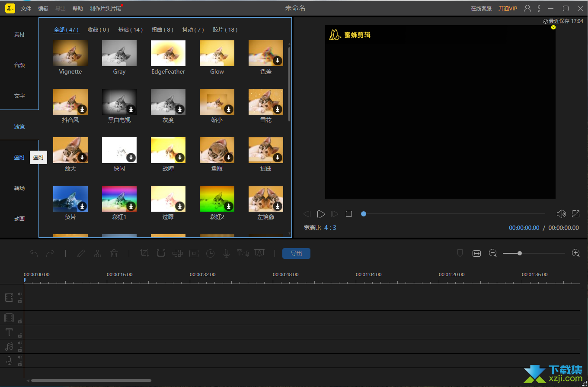Click the undo arrow in timeline toolbar
The width and height of the screenshot is (588, 387).
pyautogui.click(x=34, y=253)
